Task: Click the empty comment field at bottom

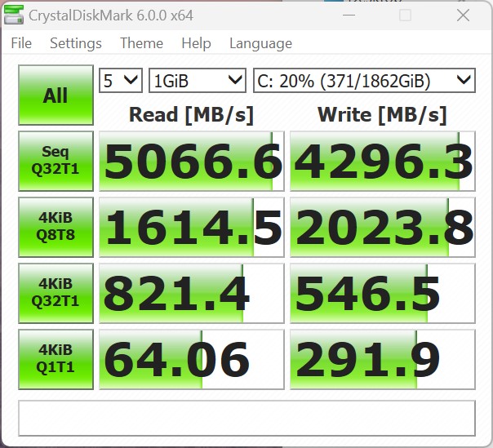Action: click(246, 418)
